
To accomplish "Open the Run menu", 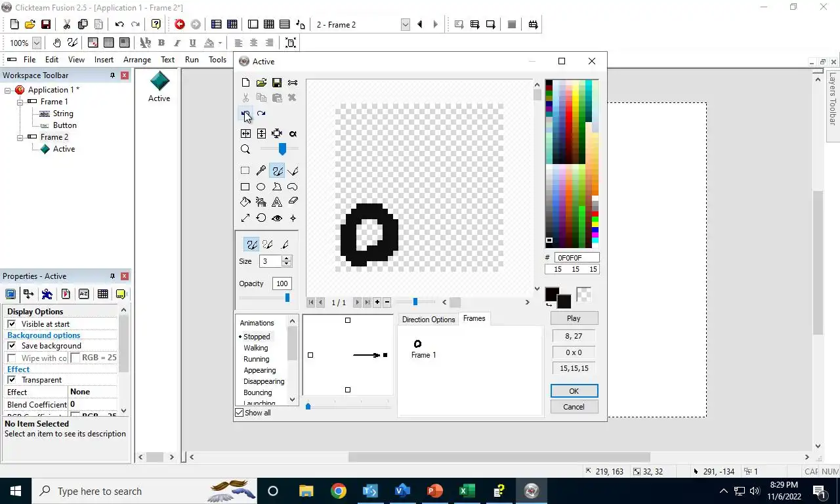I will click(x=192, y=60).
